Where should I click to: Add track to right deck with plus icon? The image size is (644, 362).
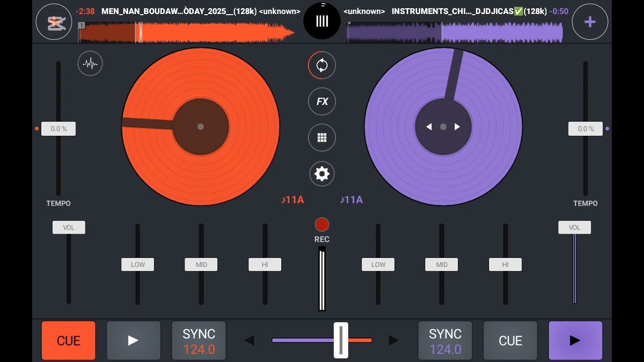(x=590, y=22)
